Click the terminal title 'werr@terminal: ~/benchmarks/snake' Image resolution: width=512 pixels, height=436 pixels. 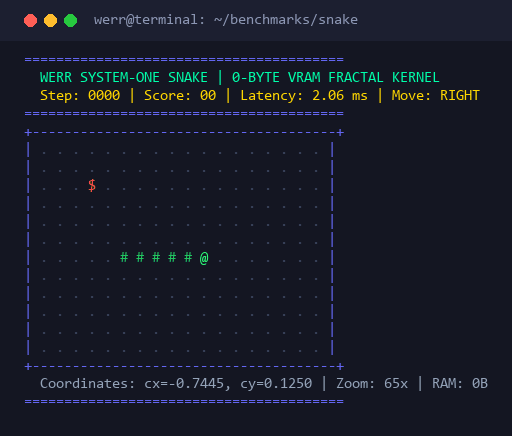(x=226, y=20)
